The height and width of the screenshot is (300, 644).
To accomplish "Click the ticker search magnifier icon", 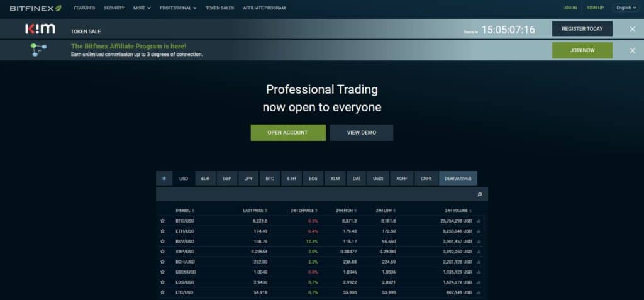I will pyautogui.click(x=479, y=194).
